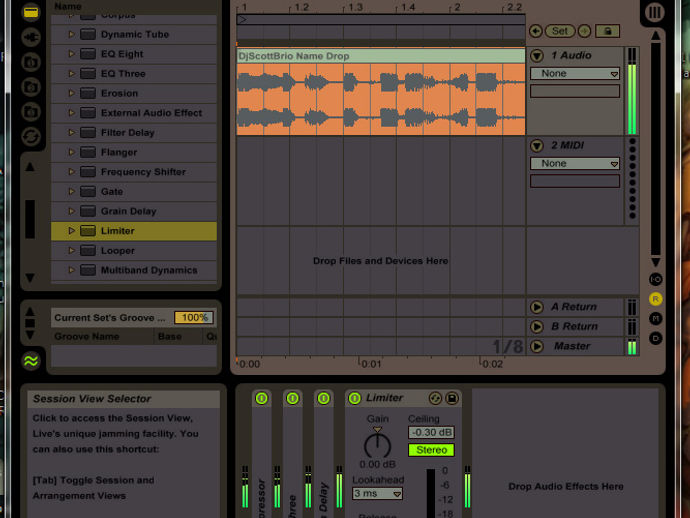690x518 pixels.
Task: Toggle the Track Delay section button
Action: tap(655, 338)
